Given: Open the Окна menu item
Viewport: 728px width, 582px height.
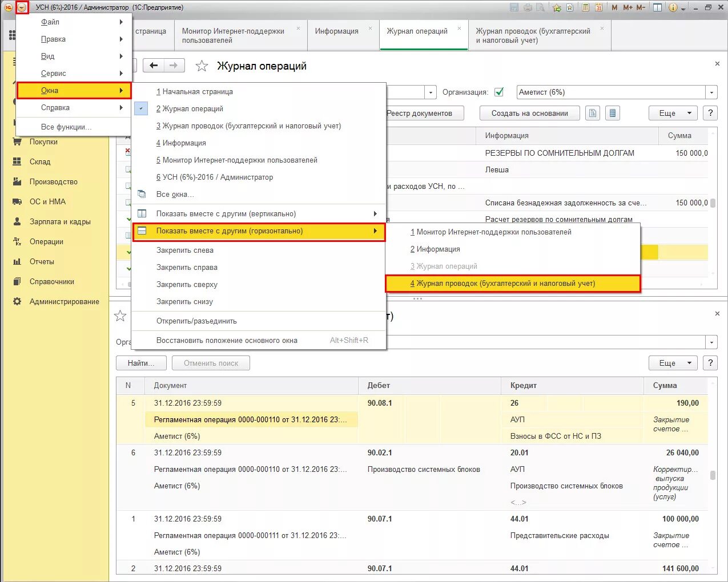Looking at the screenshot, I should [x=74, y=90].
